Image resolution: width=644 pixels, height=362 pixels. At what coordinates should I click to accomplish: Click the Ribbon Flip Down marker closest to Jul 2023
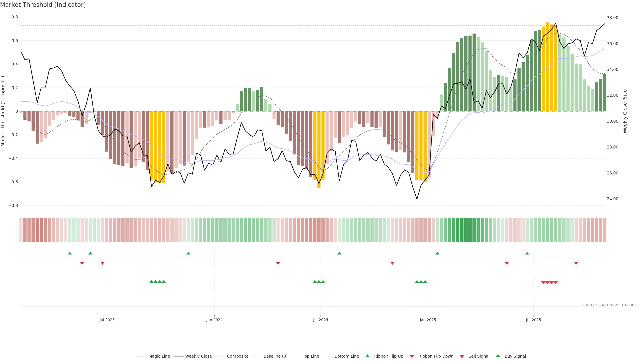pos(102,263)
